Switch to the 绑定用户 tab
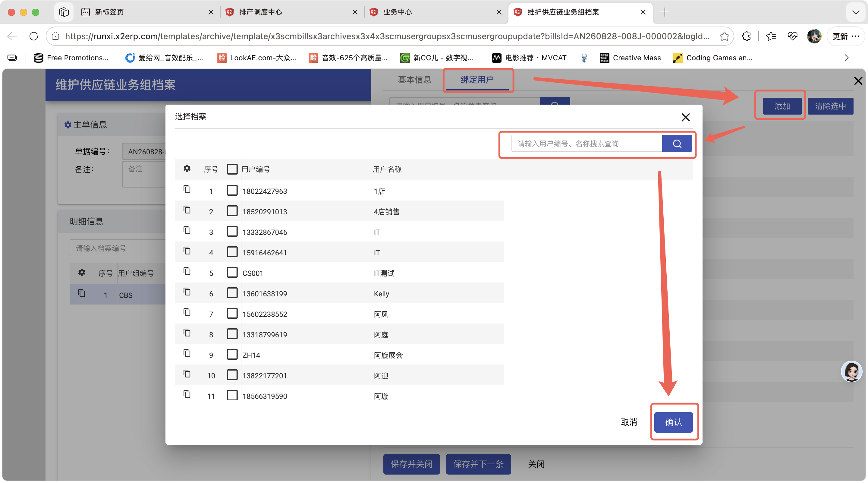The height and width of the screenshot is (483, 868). coord(477,80)
